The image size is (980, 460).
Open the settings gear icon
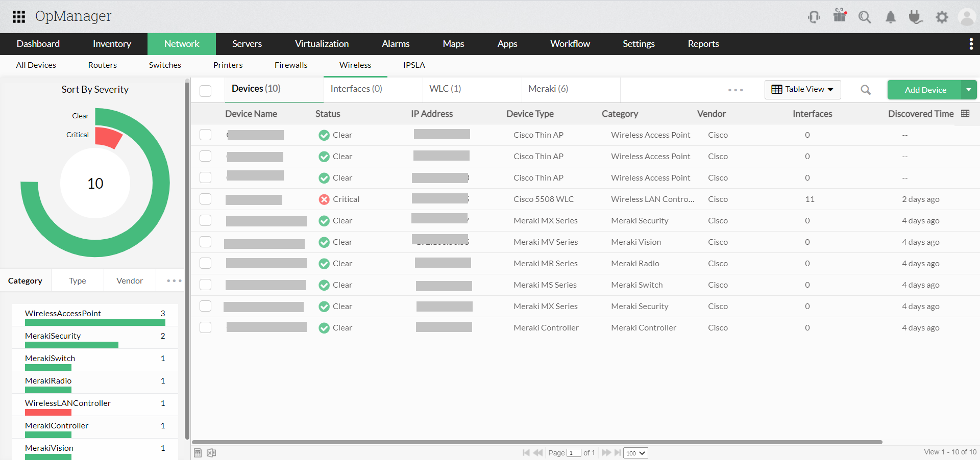(x=942, y=17)
